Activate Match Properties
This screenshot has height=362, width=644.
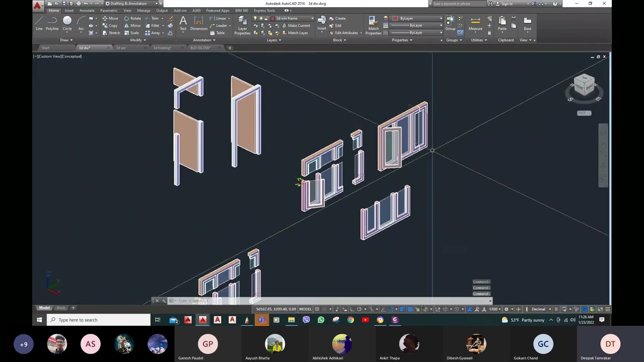click(x=373, y=25)
